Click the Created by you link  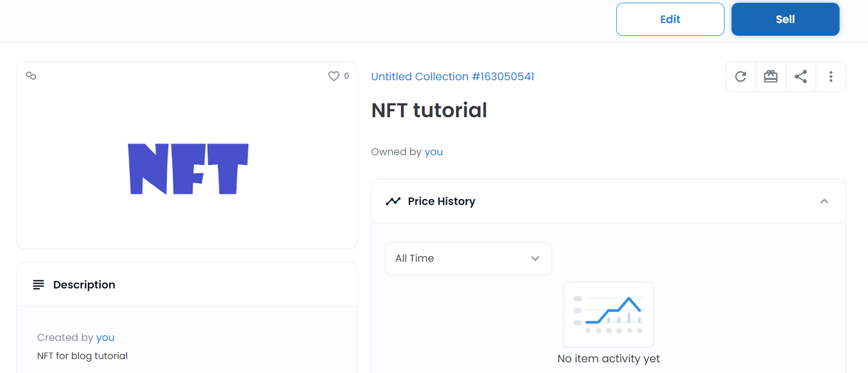point(105,338)
